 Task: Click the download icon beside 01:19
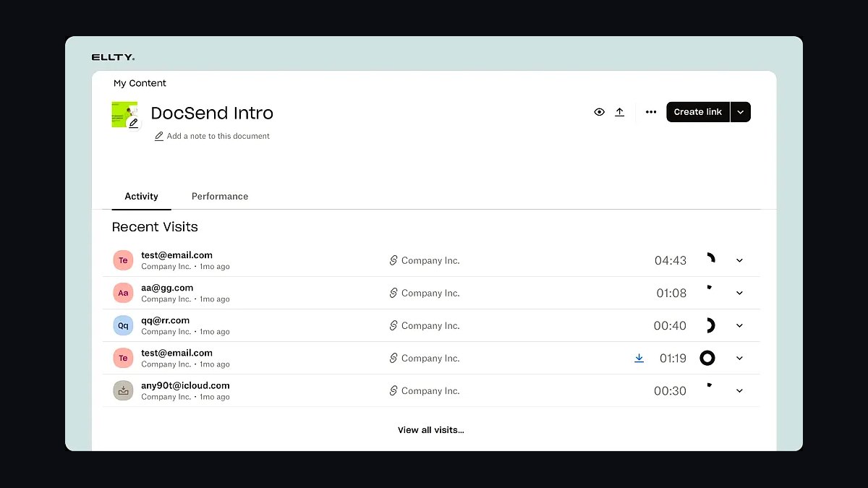(x=639, y=358)
